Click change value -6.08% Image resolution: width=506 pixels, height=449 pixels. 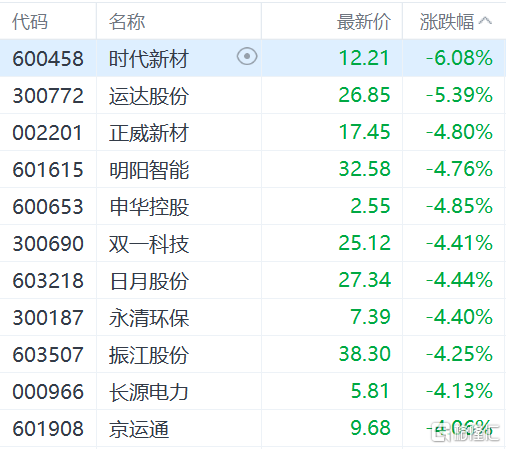pos(459,58)
